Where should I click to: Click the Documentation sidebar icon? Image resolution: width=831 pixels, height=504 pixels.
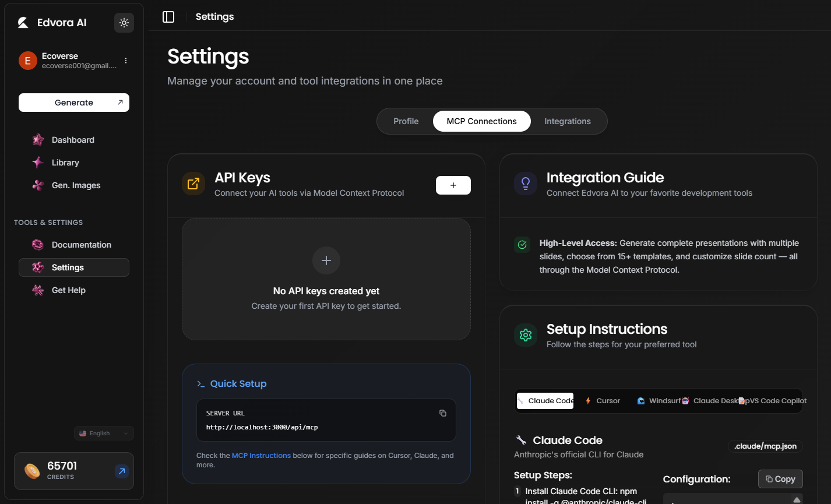coord(38,245)
